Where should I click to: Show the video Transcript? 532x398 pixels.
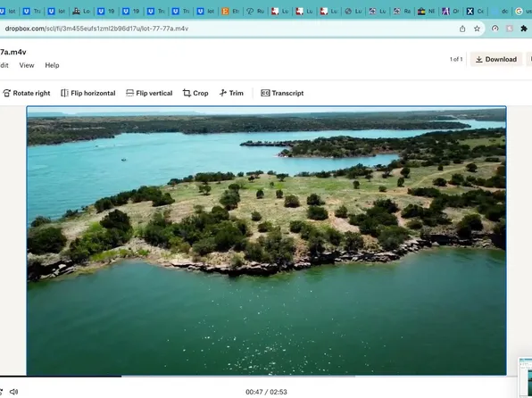(282, 93)
